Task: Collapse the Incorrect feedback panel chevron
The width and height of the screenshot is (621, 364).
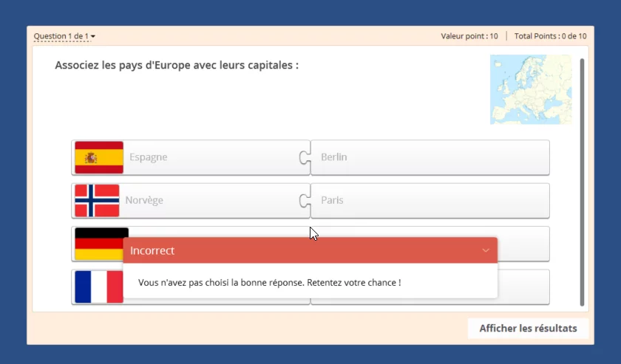Action: [485, 250]
